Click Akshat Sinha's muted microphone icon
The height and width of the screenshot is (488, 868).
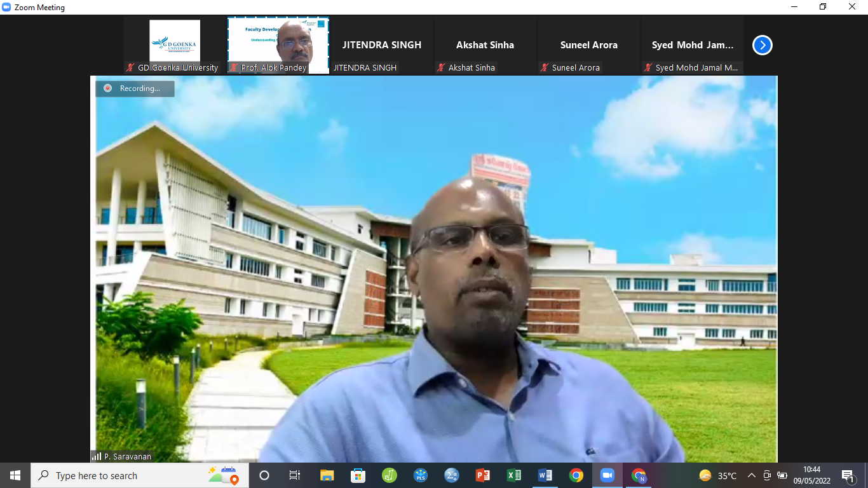(x=441, y=67)
